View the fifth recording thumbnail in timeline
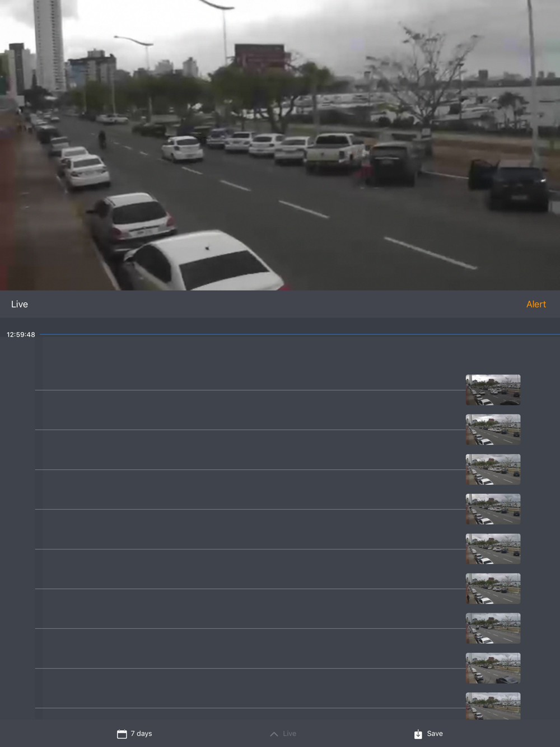Screen dimensions: 560x747 [x=493, y=549]
